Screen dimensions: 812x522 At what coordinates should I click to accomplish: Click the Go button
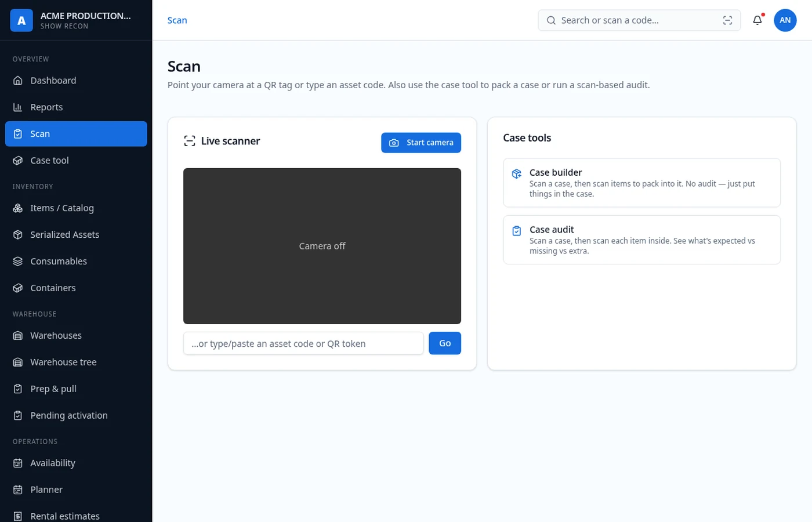pyautogui.click(x=445, y=343)
